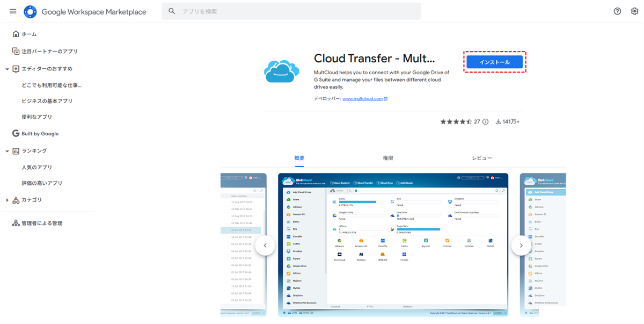Click the Cloud Transfer - Mult... title
This screenshot has width=644, height=324.
point(375,58)
